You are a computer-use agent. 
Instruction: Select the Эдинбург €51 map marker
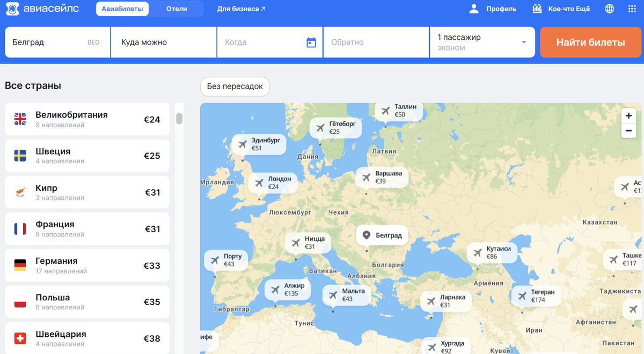[x=259, y=144]
